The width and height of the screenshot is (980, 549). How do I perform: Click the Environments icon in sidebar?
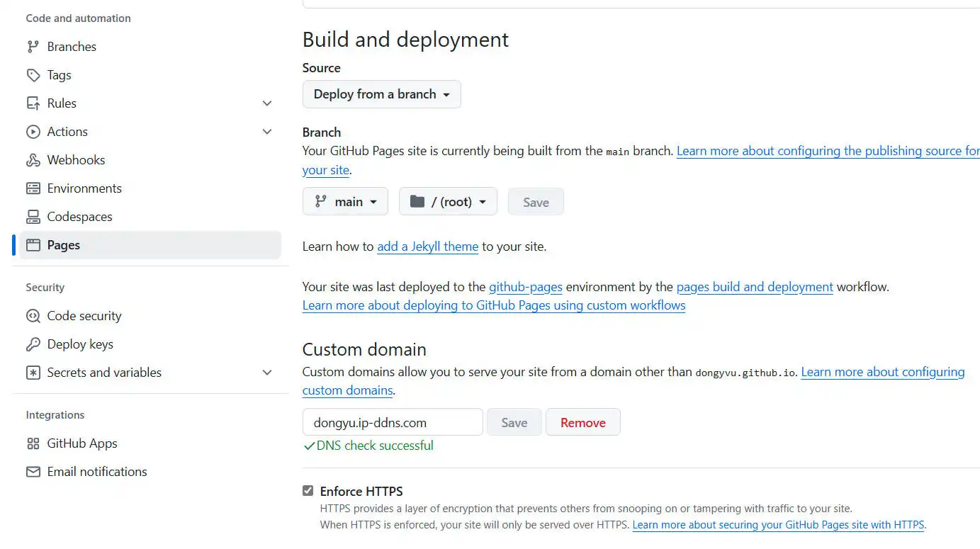point(33,188)
